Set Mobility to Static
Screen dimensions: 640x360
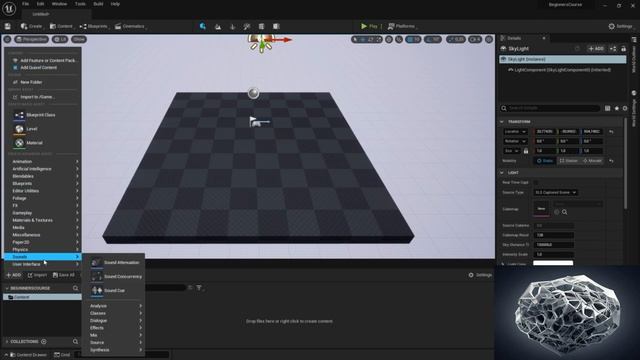click(545, 161)
